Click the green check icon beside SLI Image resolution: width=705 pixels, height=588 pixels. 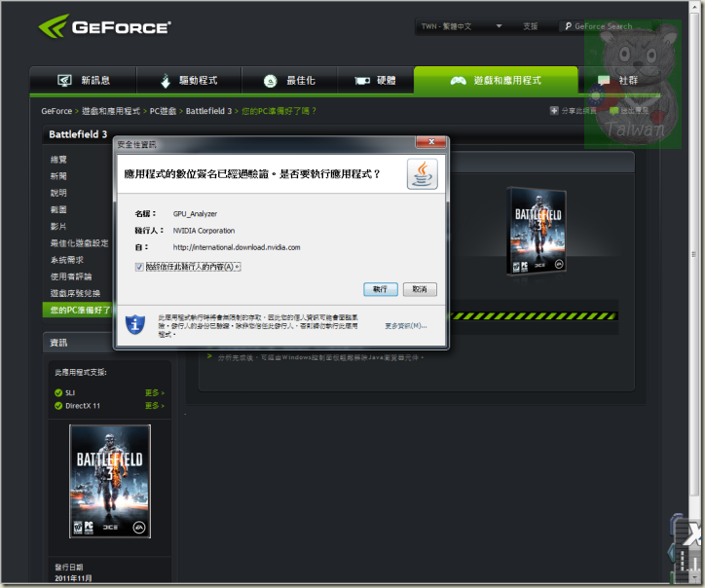pyautogui.click(x=58, y=393)
